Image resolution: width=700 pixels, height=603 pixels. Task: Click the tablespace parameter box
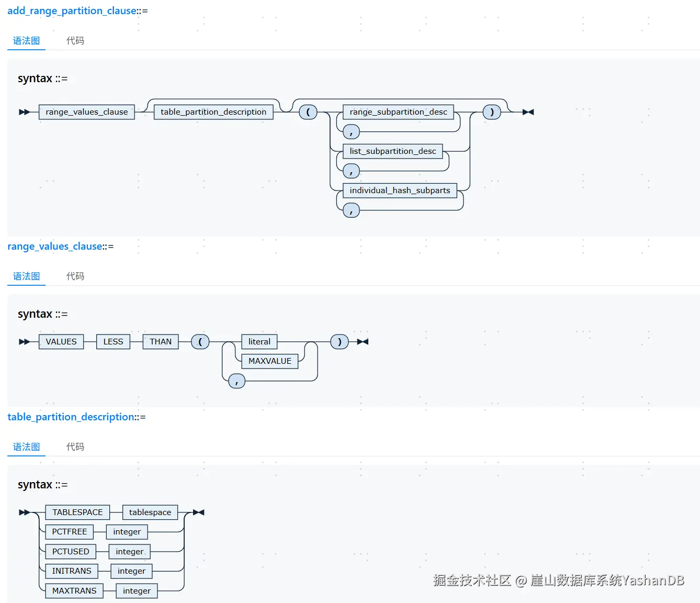pyautogui.click(x=150, y=512)
